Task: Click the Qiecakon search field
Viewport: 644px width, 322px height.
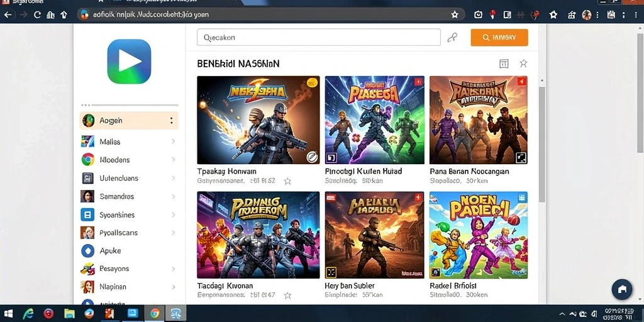Action: click(x=319, y=37)
